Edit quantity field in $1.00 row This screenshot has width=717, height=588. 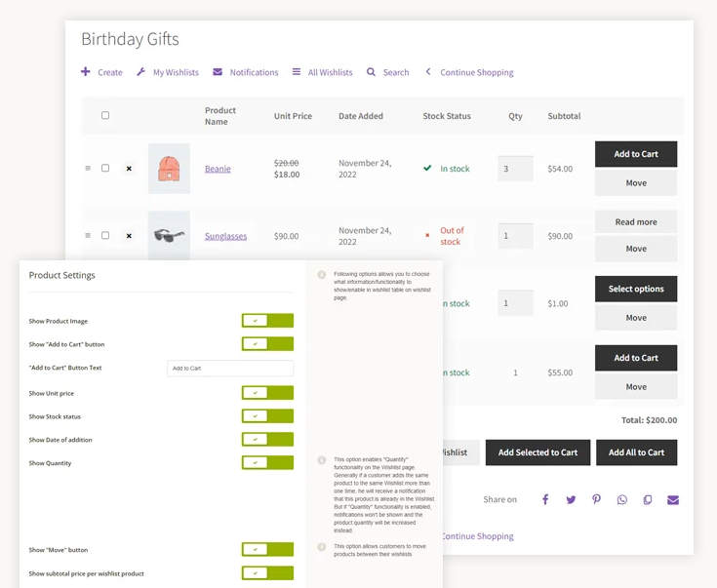[515, 302]
